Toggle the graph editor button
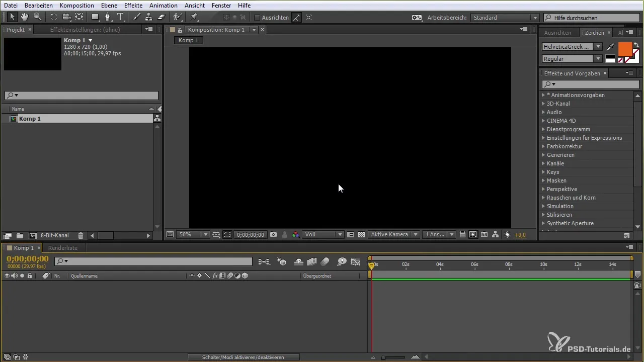The image size is (644, 362). (x=356, y=261)
